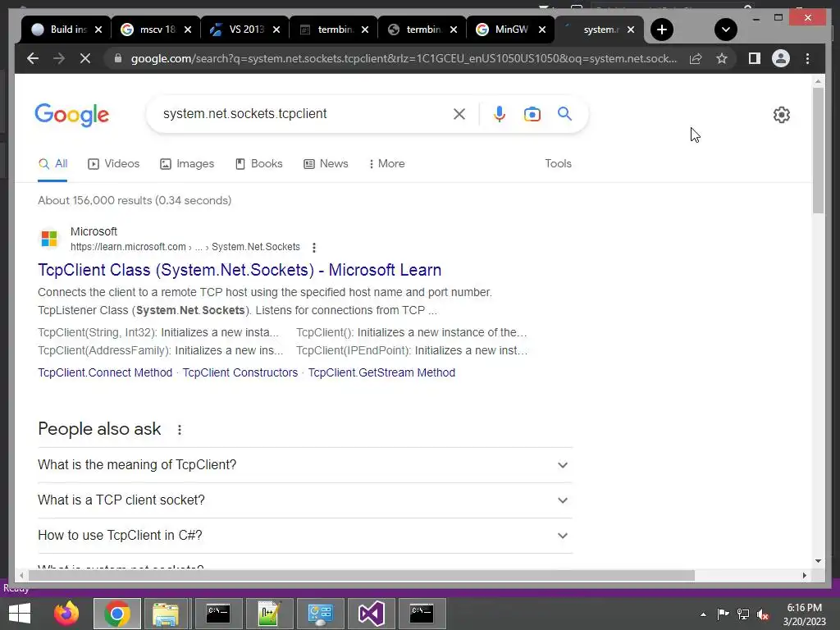This screenshot has width=840, height=630.
Task: Open the Chrome three-dot menu
Action: pos(807,58)
